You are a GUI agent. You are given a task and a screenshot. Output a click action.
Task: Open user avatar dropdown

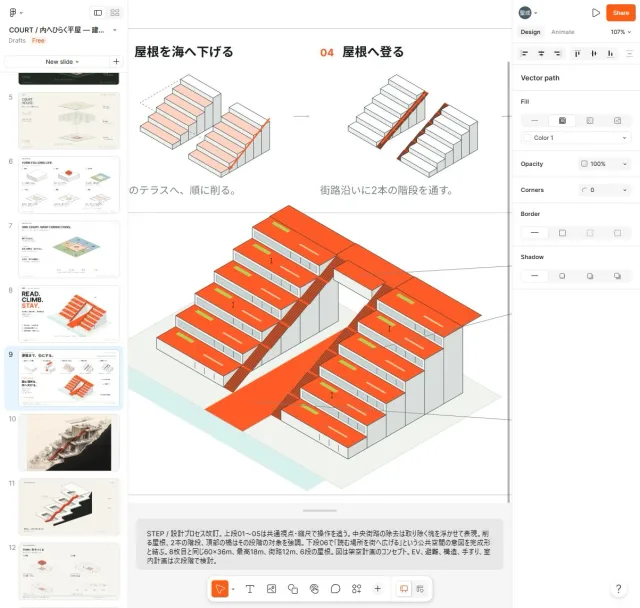click(528, 13)
